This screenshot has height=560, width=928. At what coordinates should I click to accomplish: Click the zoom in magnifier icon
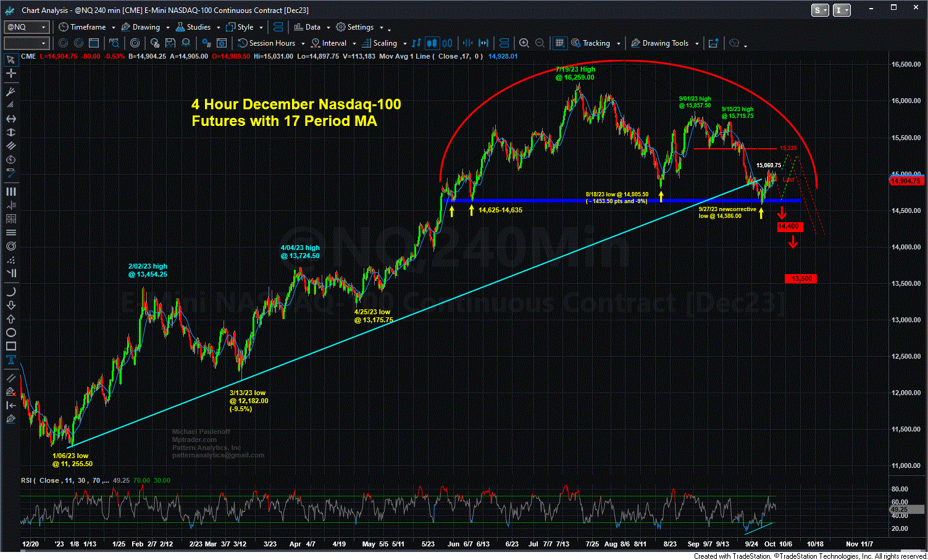[524, 43]
